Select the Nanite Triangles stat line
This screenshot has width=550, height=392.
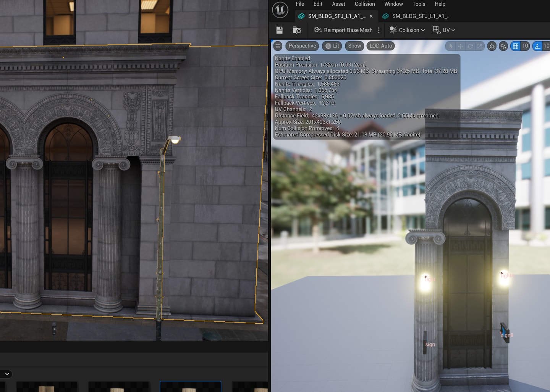pyautogui.click(x=307, y=84)
